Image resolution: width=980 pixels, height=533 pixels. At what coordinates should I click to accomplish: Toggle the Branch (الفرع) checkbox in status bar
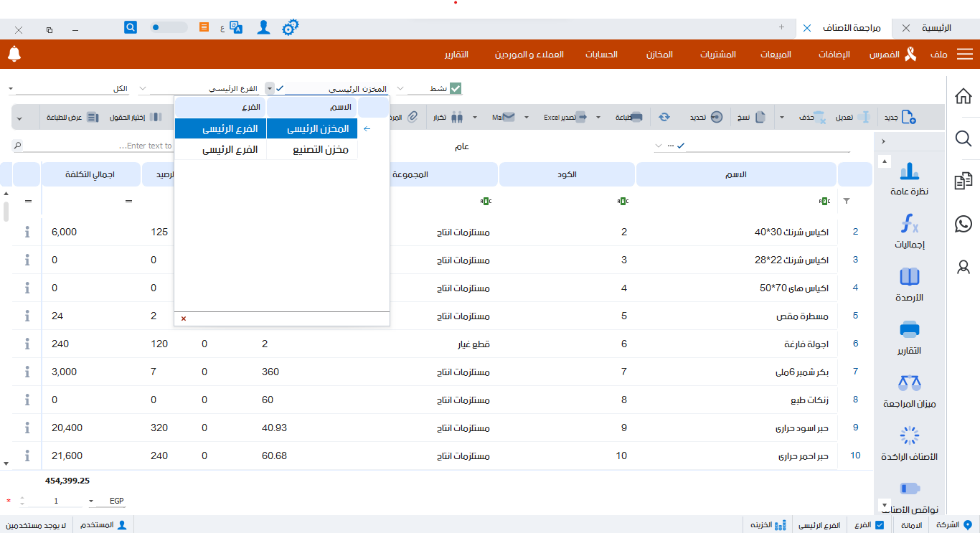click(x=880, y=525)
